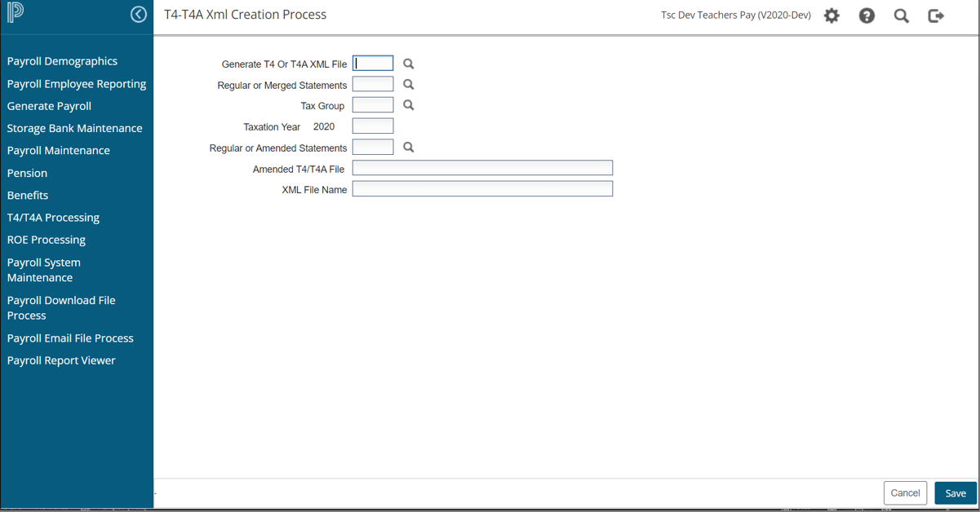Open lookup for Regular or Amended Statements
The width and height of the screenshot is (980, 512).
pyautogui.click(x=409, y=148)
